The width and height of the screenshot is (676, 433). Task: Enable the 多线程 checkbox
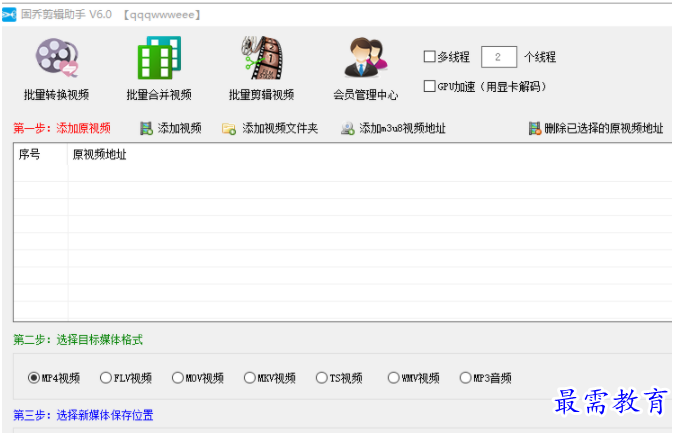[x=429, y=56]
